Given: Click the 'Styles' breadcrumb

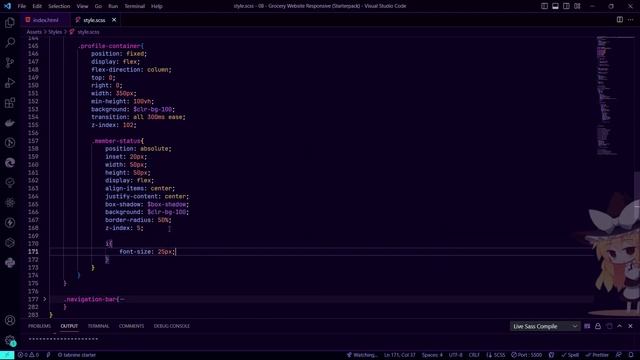Looking at the screenshot, I should [55, 32].
